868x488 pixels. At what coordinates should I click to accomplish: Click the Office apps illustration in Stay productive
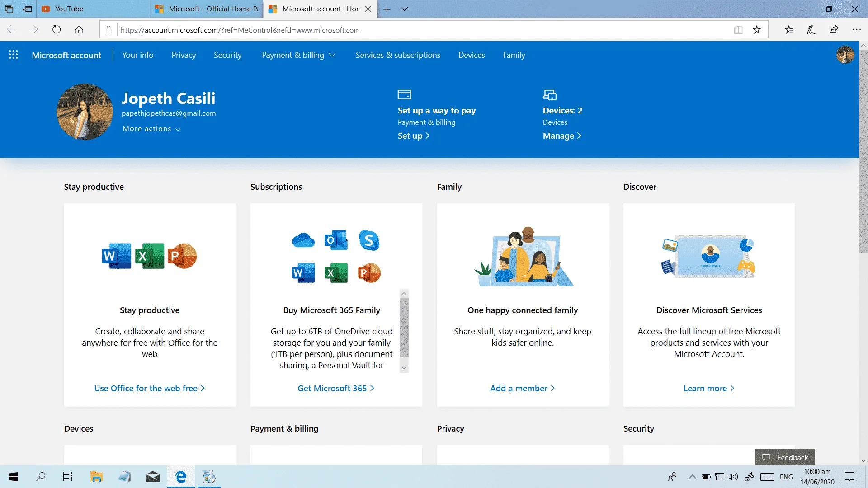(150, 256)
